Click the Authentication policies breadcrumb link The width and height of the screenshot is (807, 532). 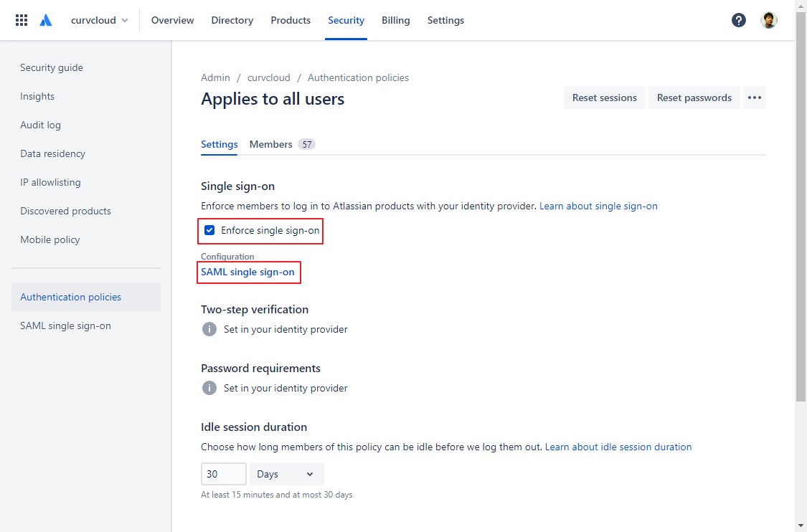coord(358,77)
